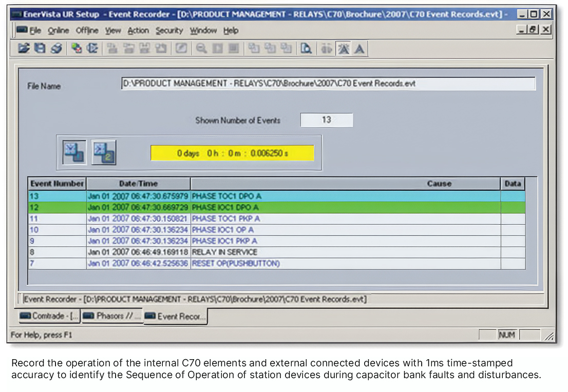Image resolution: width=568 pixels, height=392 pixels.
Task: Open the Help menu
Action: click(231, 31)
